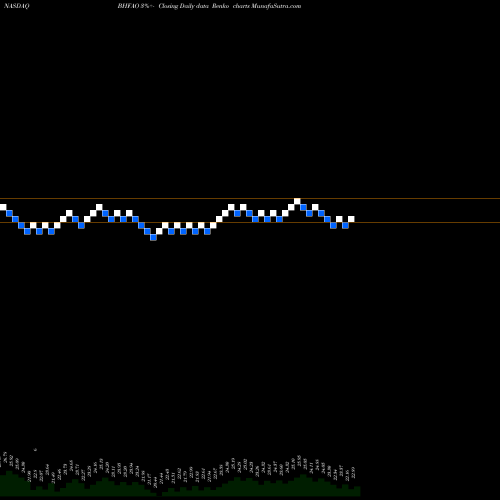Select the lowest blue Renko brick
The image size is (500, 500).
153,237
